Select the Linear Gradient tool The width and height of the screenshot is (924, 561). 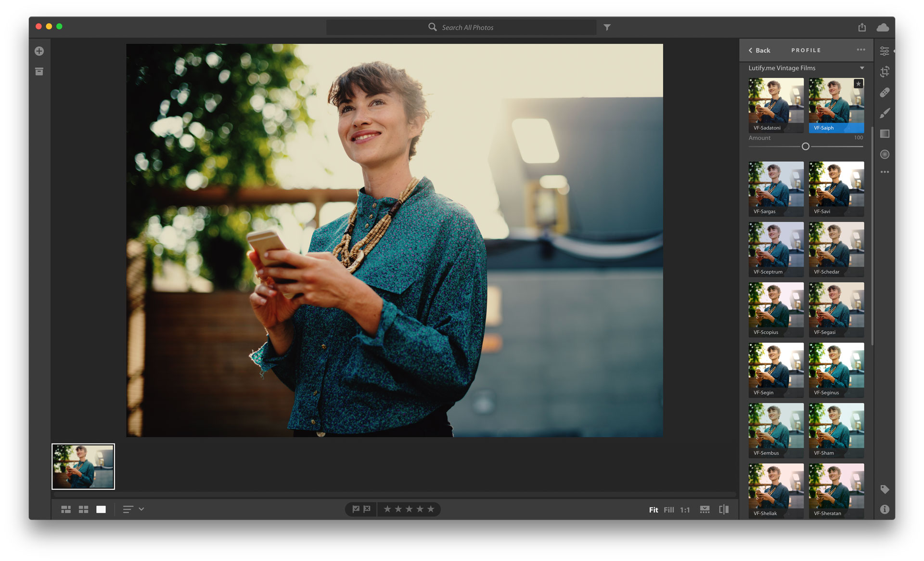(885, 134)
